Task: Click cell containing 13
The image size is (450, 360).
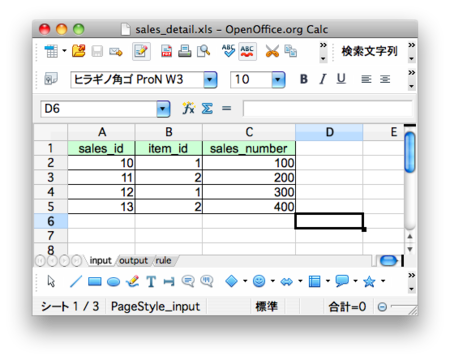Action: point(101,207)
